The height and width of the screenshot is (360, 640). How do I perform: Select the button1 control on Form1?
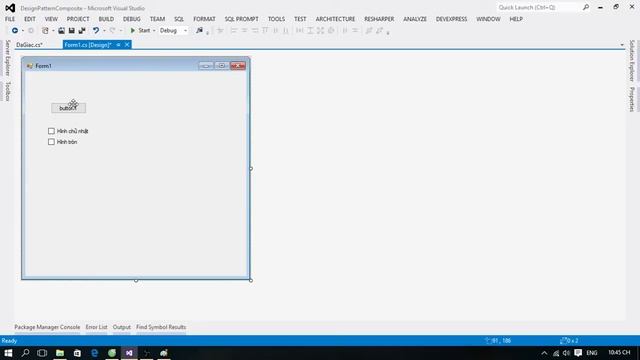(x=69, y=108)
